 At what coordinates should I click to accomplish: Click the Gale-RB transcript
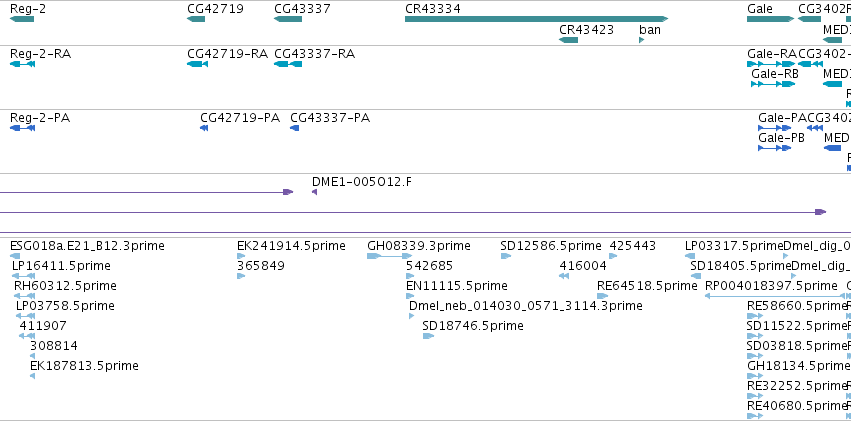[x=773, y=84]
